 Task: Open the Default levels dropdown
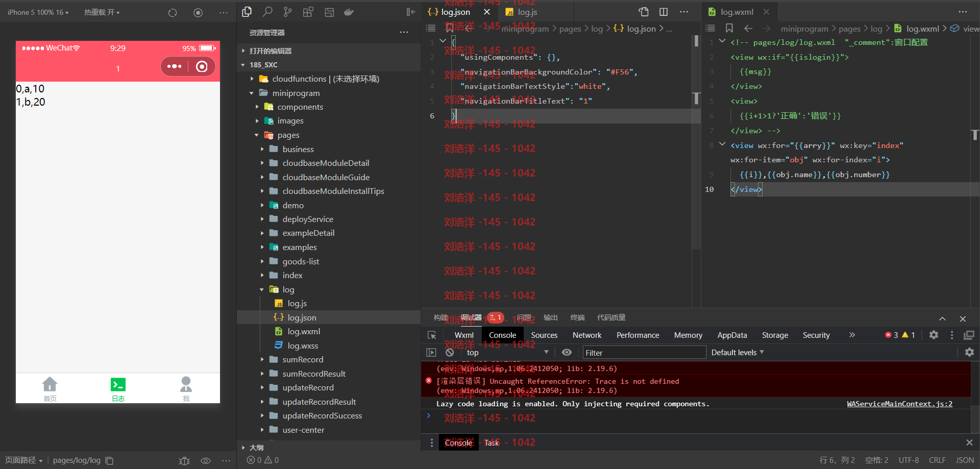738,352
